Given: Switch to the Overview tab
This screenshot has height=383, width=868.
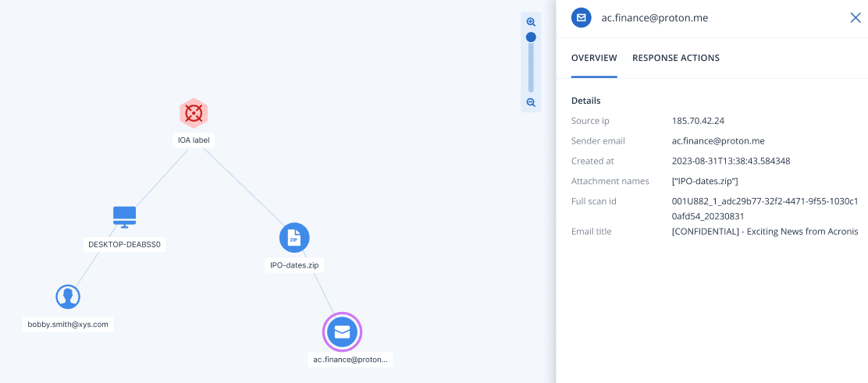Looking at the screenshot, I should click(x=594, y=58).
